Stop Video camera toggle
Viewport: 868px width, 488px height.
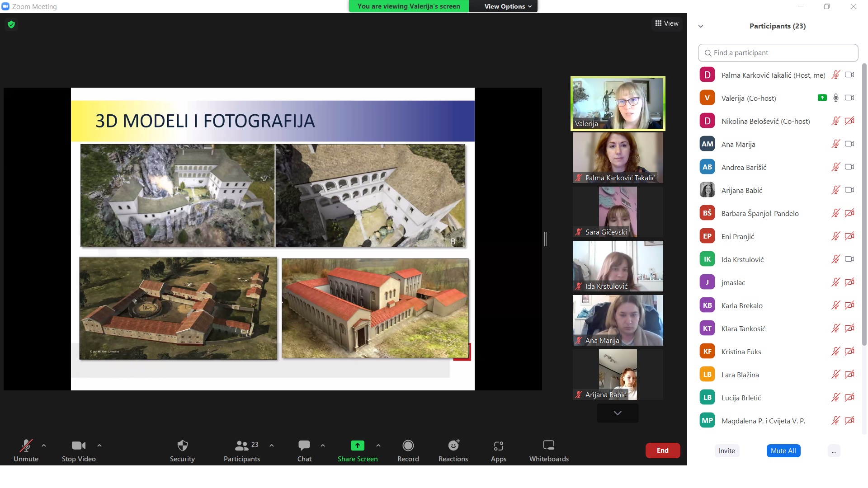point(79,450)
